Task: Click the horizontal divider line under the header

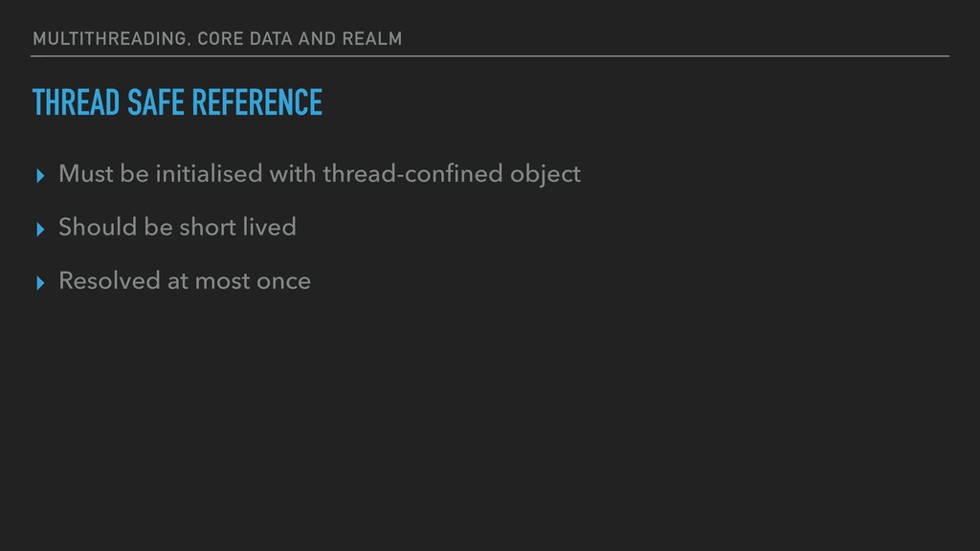Action: click(x=490, y=56)
